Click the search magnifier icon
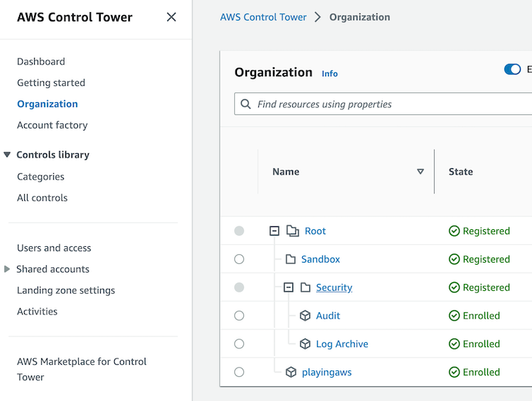The image size is (532, 401). 245,104
